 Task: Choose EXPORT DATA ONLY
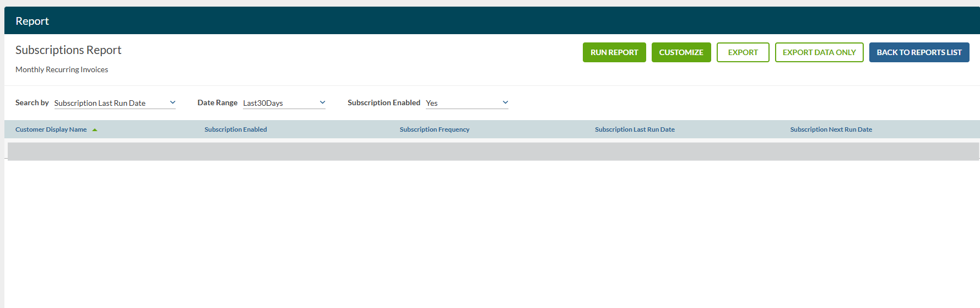819,52
